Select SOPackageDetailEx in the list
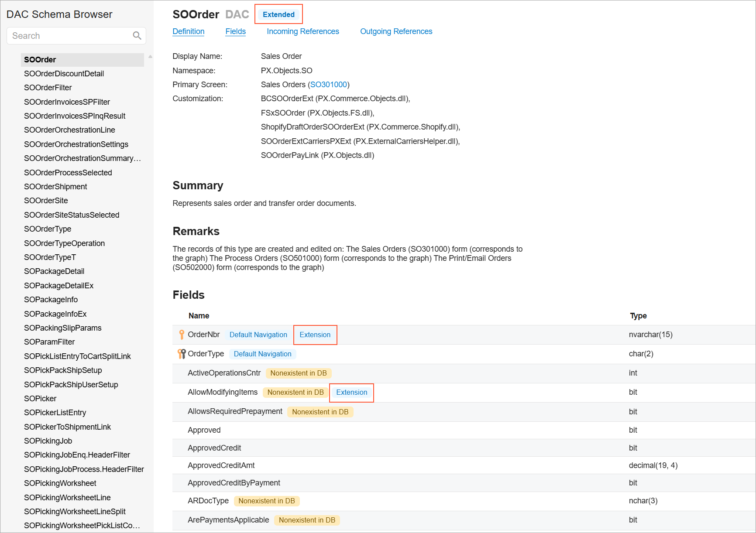Viewport: 756px width, 533px height. pyautogui.click(x=59, y=286)
